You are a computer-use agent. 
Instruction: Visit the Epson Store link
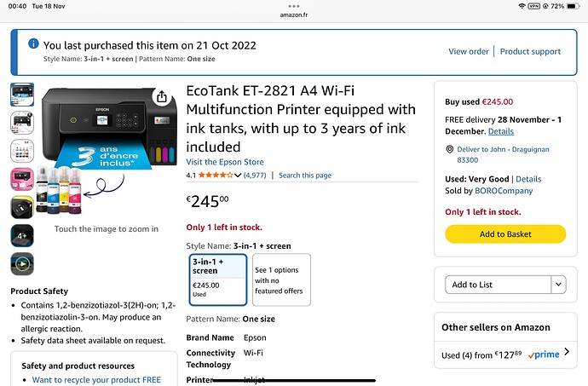click(225, 162)
